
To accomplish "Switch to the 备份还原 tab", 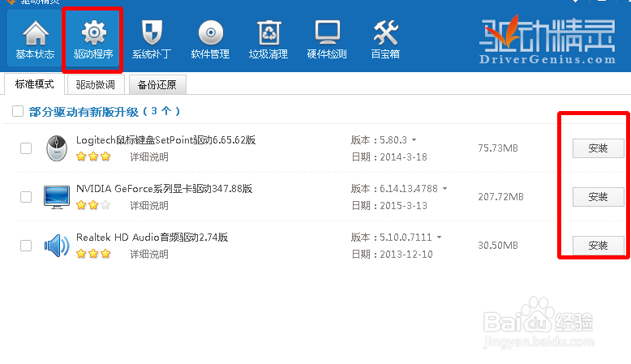I will [x=157, y=85].
